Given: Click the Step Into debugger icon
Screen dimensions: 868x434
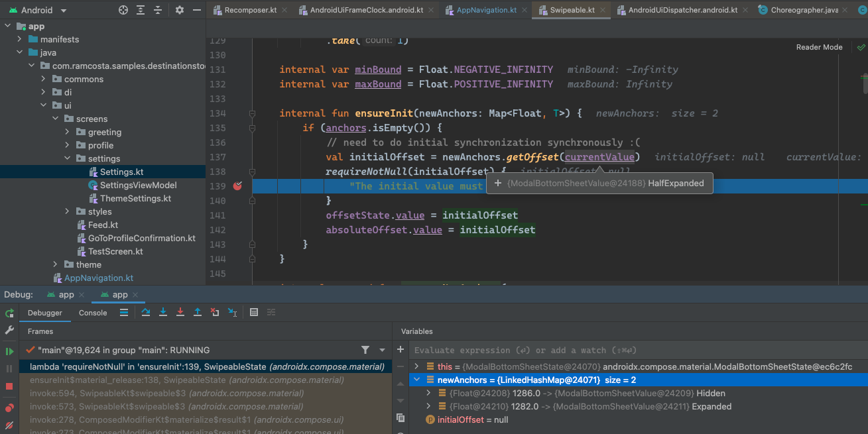Looking at the screenshot, I should (163, 313).
